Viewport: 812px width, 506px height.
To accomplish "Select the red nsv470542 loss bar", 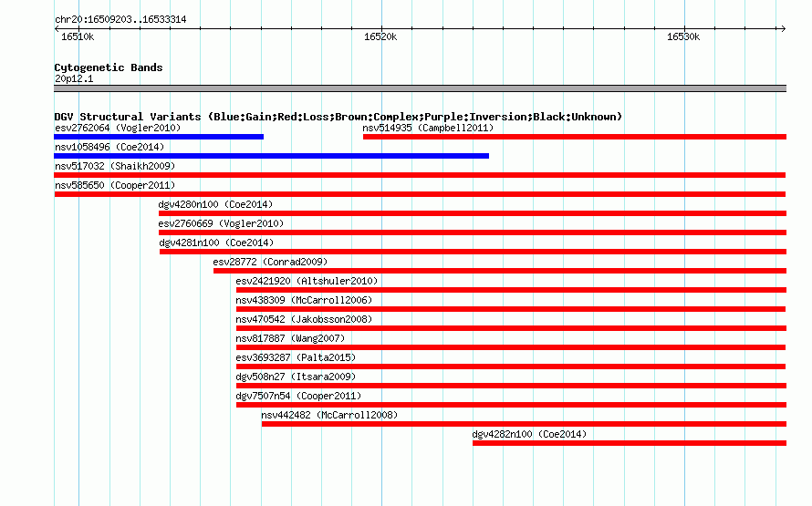I will pyautogui.click(x=511, y=328).
